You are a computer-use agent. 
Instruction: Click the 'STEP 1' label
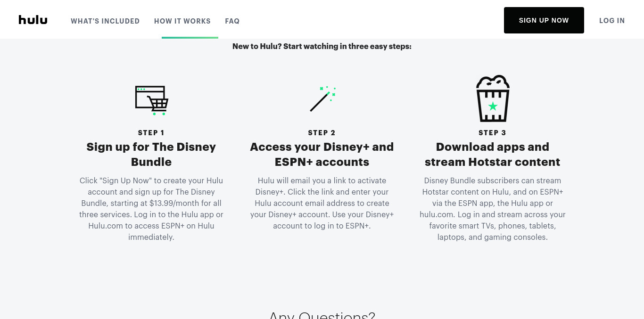click(151, 133)
